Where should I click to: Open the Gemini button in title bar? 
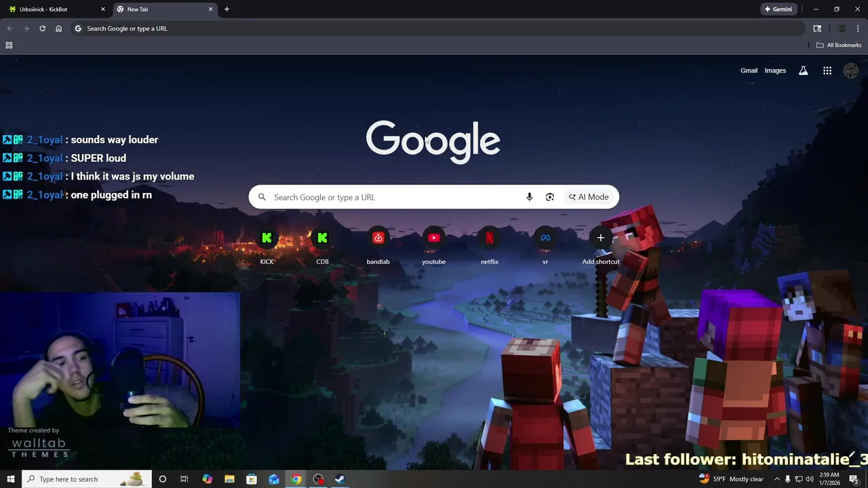(778, 9)
